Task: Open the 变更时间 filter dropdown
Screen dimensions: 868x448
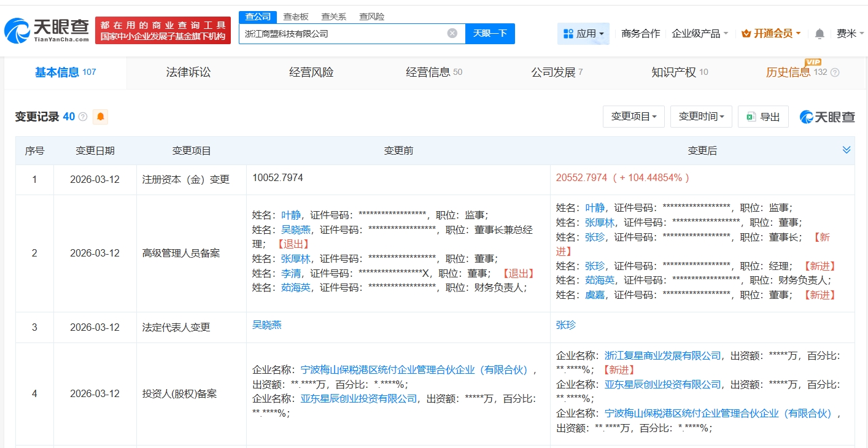Action: coord(701,117)
